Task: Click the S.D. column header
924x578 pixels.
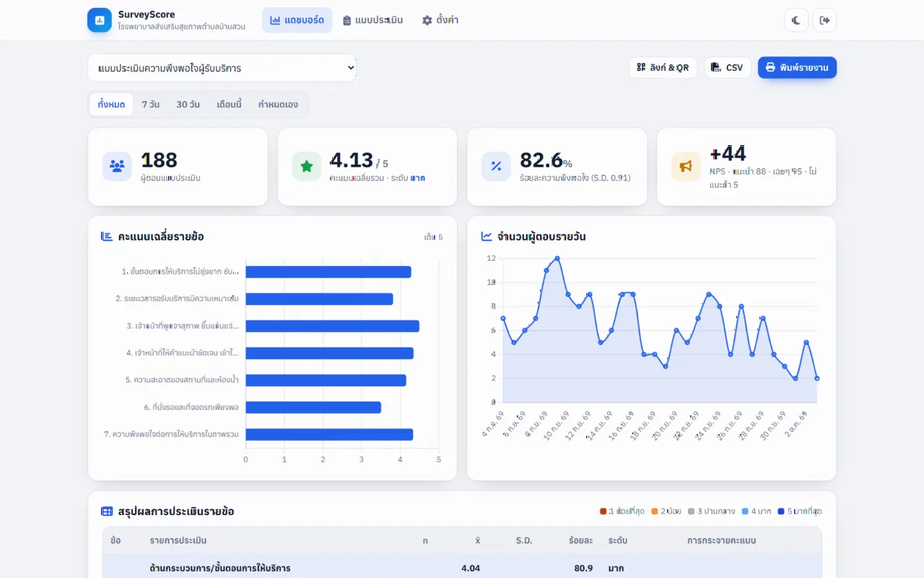Action: [524, 540]
